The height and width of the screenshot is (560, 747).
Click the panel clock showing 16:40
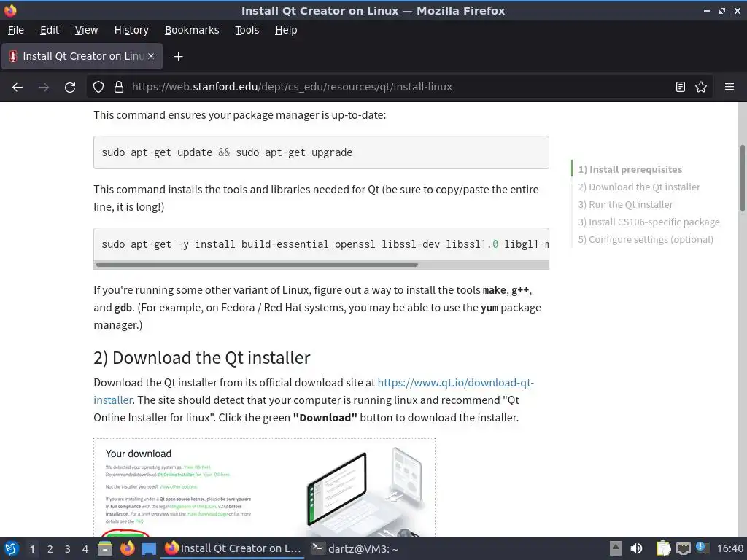(x=729, y=548)
